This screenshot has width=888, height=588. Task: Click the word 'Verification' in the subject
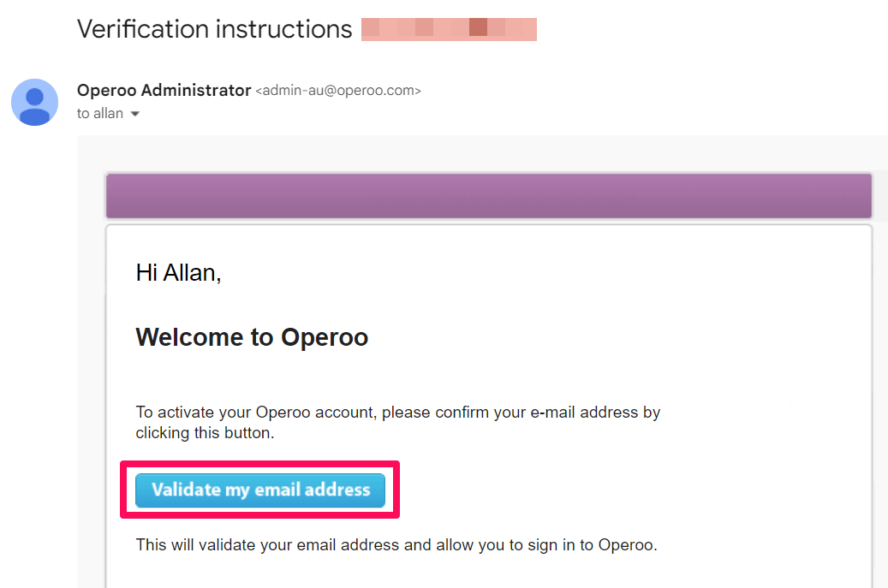(142, 29)
